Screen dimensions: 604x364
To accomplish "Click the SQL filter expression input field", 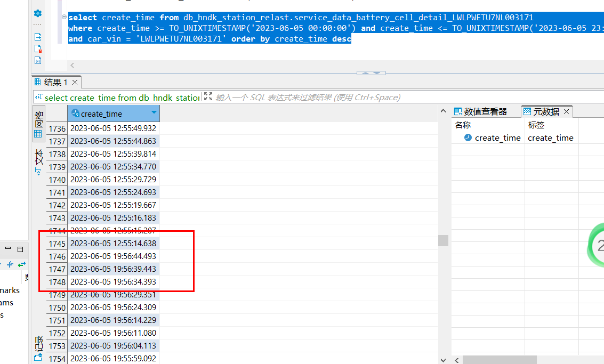I will pos(320,97).
